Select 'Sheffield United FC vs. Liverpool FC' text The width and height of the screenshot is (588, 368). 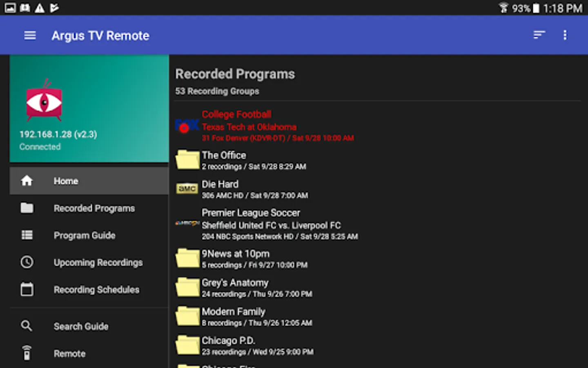coord(271,225)
